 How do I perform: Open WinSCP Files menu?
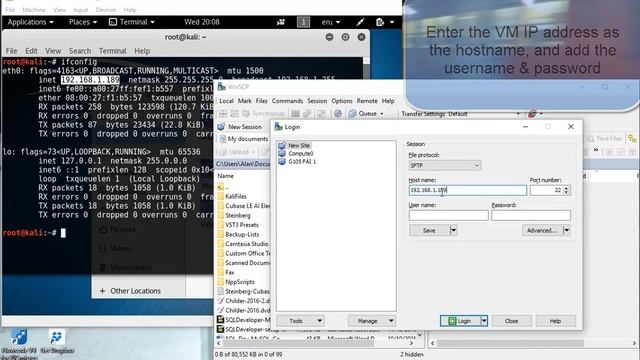[x=262, y=101]
